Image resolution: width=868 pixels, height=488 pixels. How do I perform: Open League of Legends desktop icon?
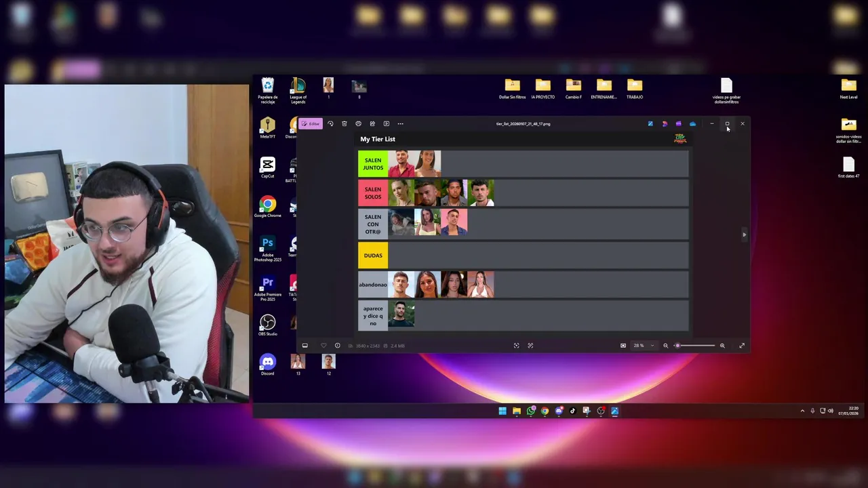(298, 91)
